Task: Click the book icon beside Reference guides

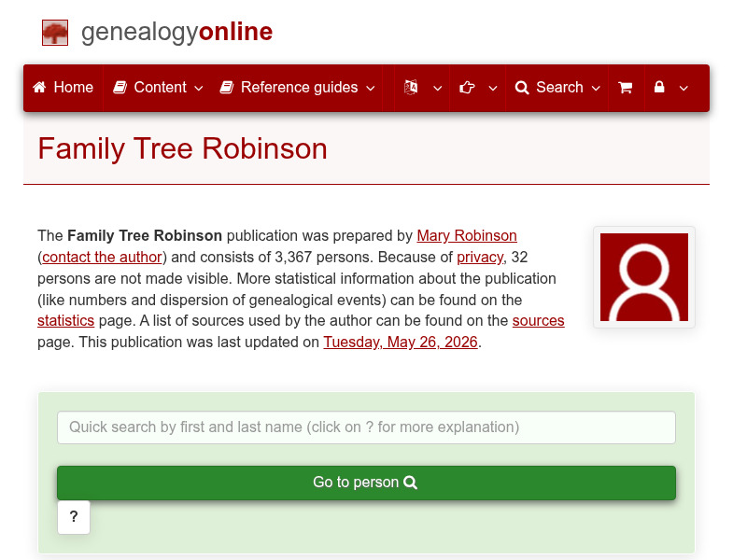Action: tap(227, 88)
